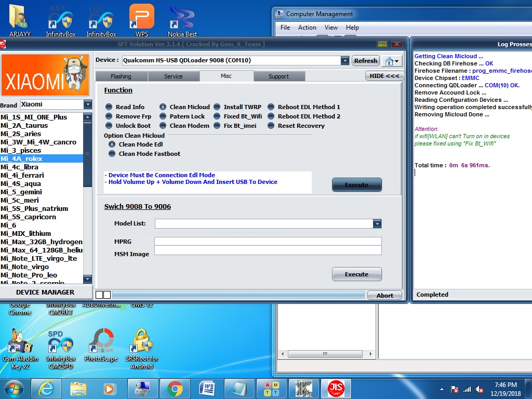Image resolution: width=532 pixels, height=399 pixels.
Task: Open DEVICE MANAGER button
Action: coord(45,292)
